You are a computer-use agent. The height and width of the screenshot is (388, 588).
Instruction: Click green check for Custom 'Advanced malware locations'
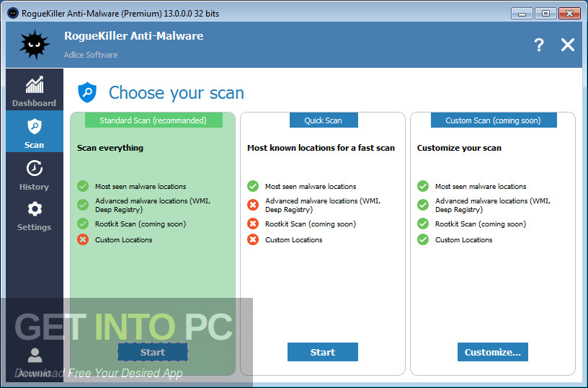pyautogui.click(x=423, y=205)
